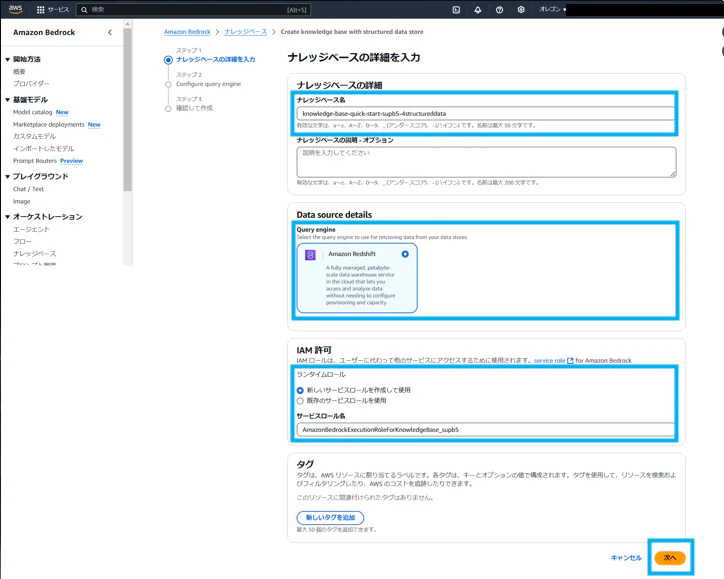The image size is (724, 579).
Task: Click the Amazon Redshift logo icon
Action: click(x=310, y=254)
